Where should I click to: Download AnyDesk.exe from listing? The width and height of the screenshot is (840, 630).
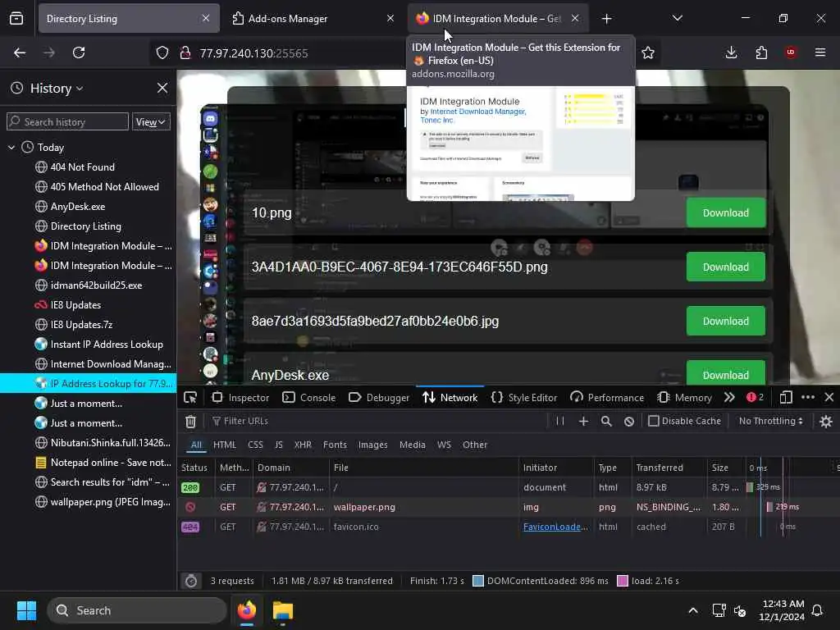(726, 373)
